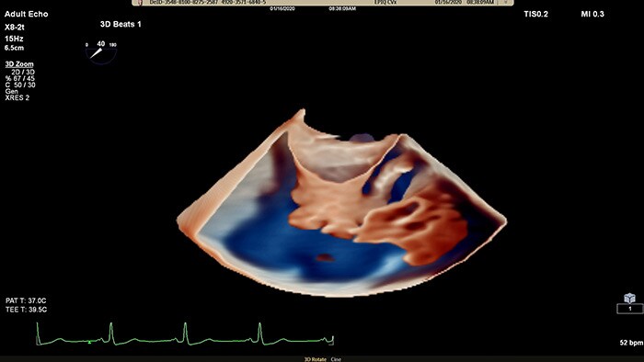644x362 pixels.
Task: Click the 3D cube volume icon
Action: pos(629,298)
